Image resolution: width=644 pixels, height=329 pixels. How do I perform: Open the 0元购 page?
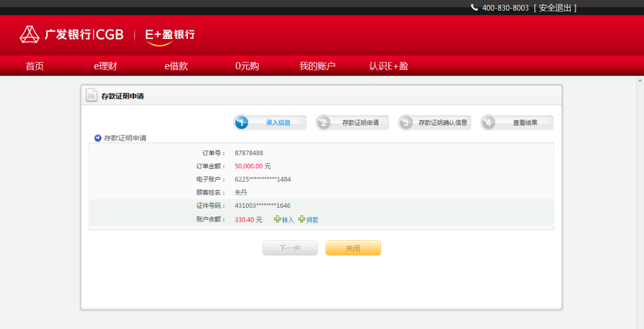click(247, 66)
